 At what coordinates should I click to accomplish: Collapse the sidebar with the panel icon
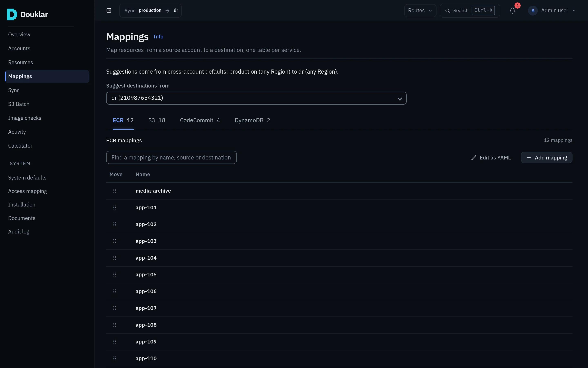tap(109, 10)
